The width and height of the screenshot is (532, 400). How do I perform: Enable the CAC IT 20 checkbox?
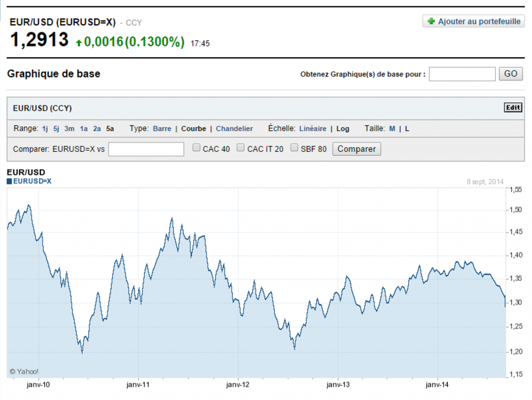(x=241, y=148)
